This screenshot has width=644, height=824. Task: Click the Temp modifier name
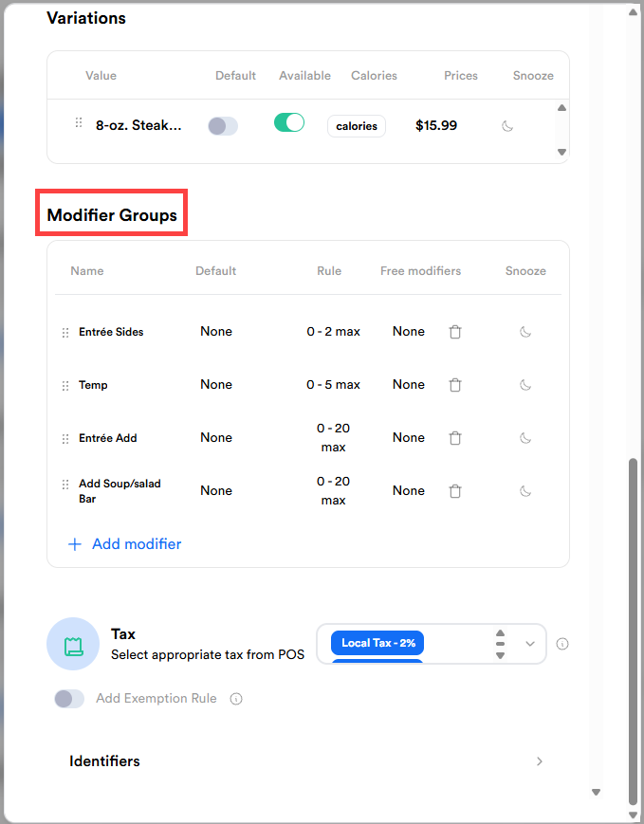[x=93, y=385]
